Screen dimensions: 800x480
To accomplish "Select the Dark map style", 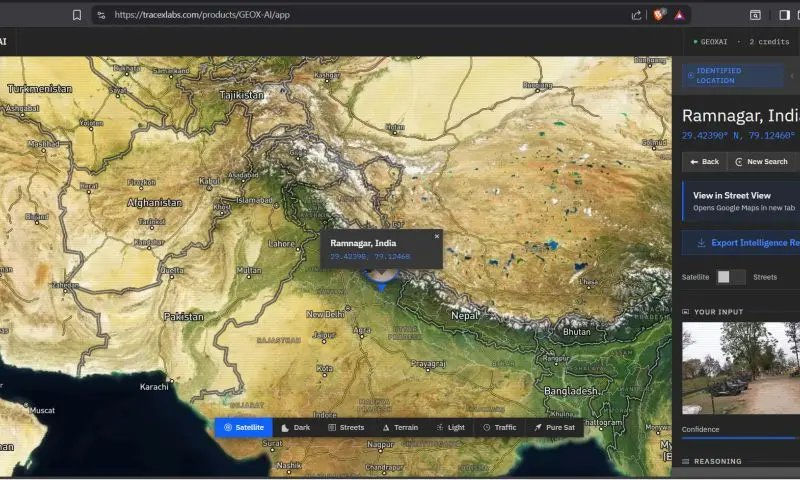I will point(296,427).
